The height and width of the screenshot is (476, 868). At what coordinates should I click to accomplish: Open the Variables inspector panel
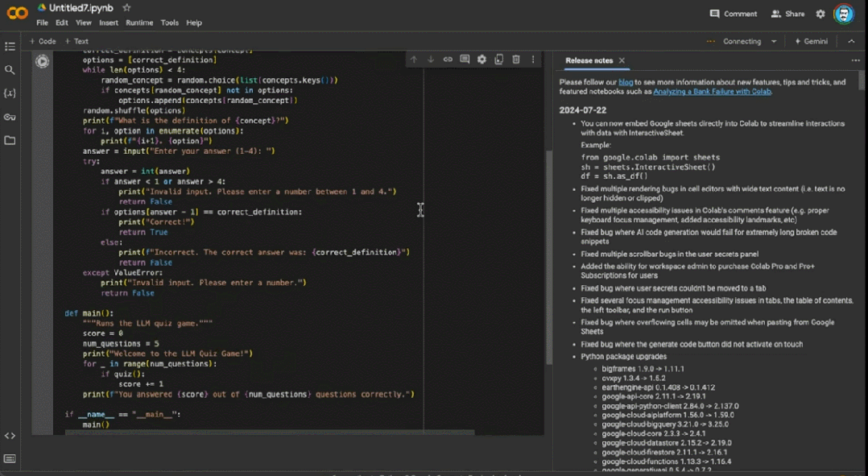(10, 93)
